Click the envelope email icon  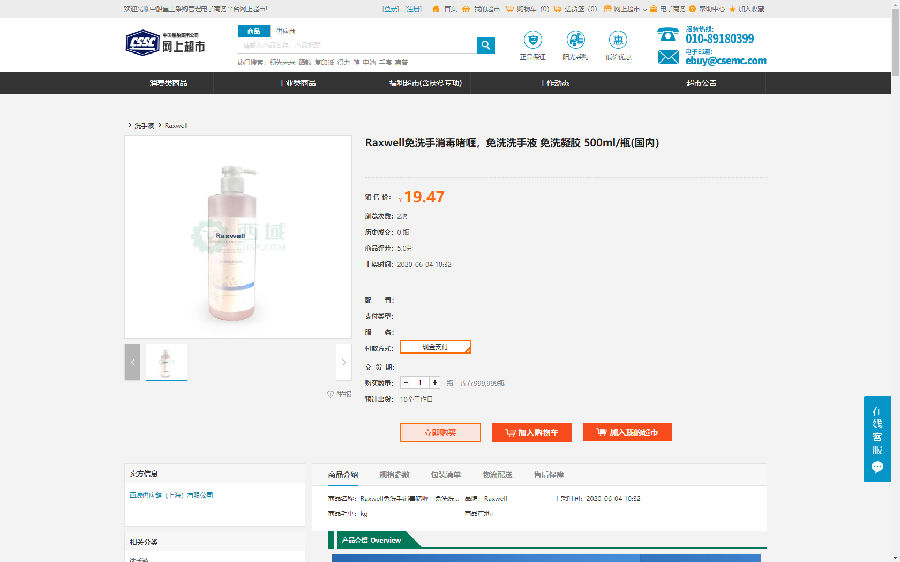click(668, 57)
